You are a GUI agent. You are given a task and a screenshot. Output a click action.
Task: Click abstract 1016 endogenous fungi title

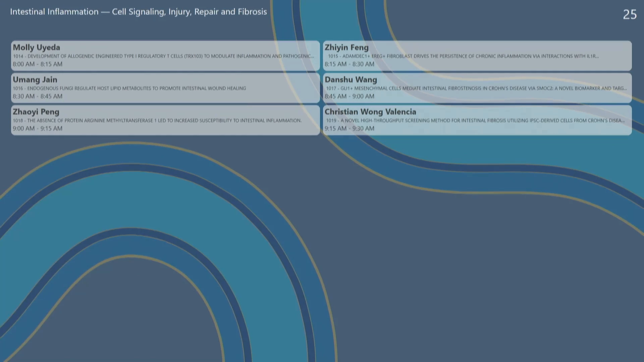point(129,88)
